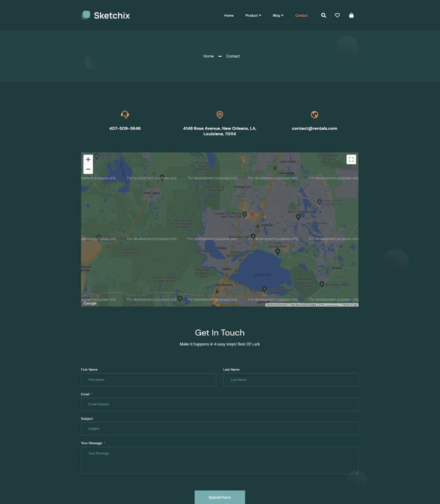This screenshot has height=504, width=440.
Task: Enter fullscreen mode on the map
Action: 351,159
